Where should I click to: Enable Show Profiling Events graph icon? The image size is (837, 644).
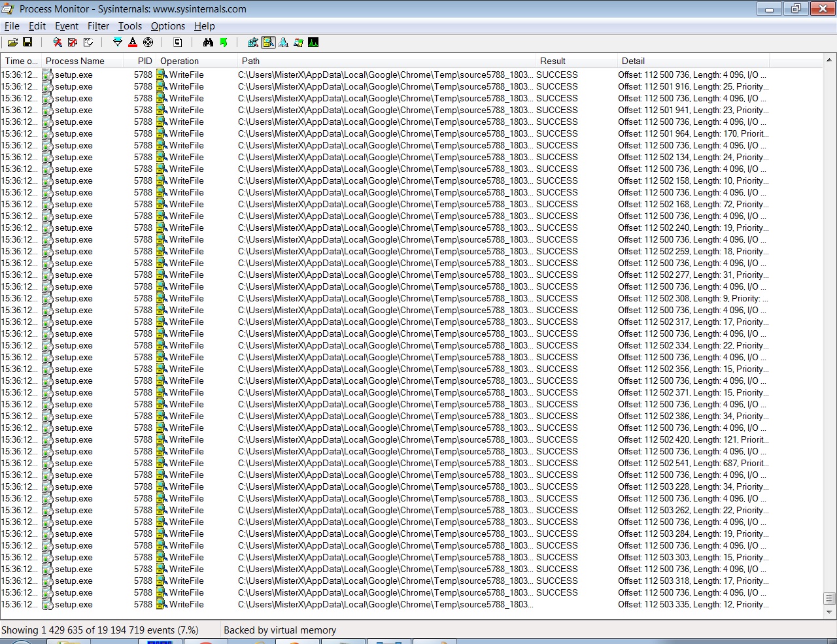click(313, 42)
